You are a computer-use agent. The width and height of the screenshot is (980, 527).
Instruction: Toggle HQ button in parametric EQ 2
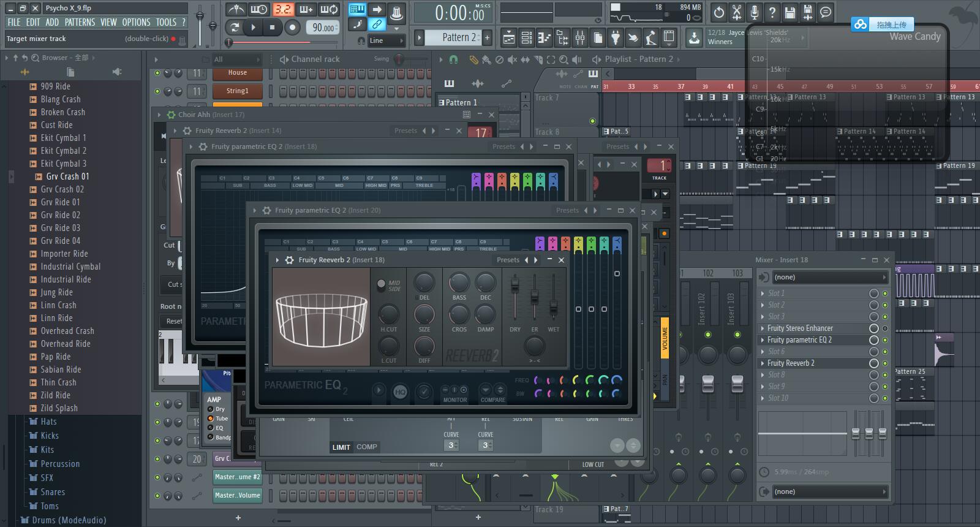401,391
